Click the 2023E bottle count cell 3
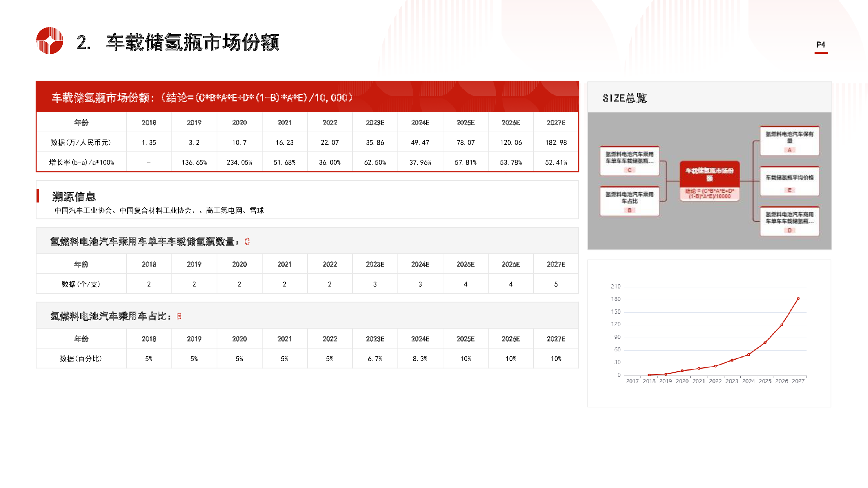 coord(375,284)
